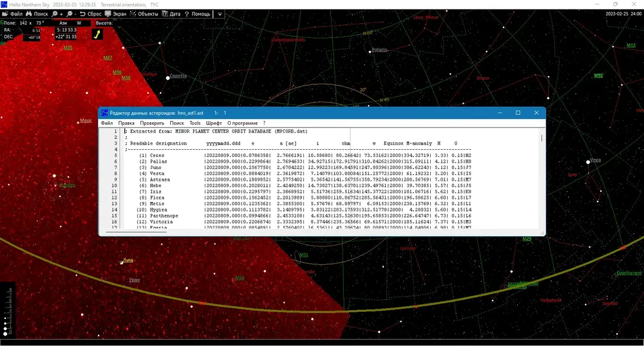This screenshot has width=644, height=346.
Task: Click the Hallo Northern Sky app icon
Action: coord(4,5)
